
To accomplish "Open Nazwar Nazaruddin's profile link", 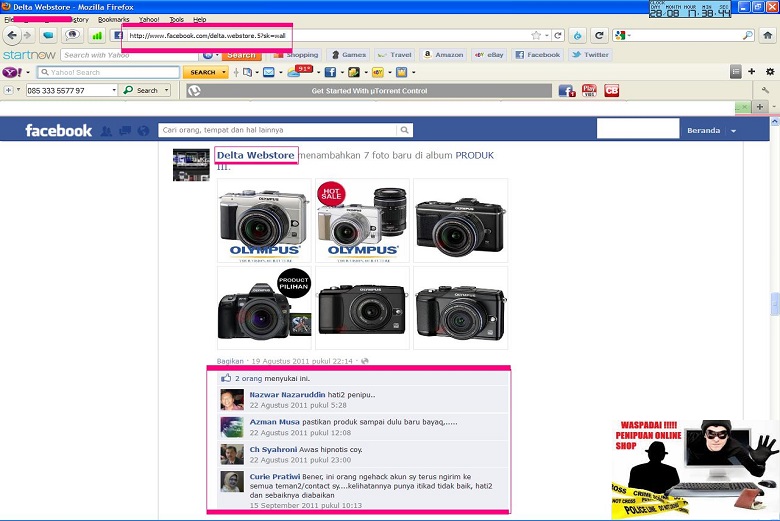I will [x=287, y=395].
